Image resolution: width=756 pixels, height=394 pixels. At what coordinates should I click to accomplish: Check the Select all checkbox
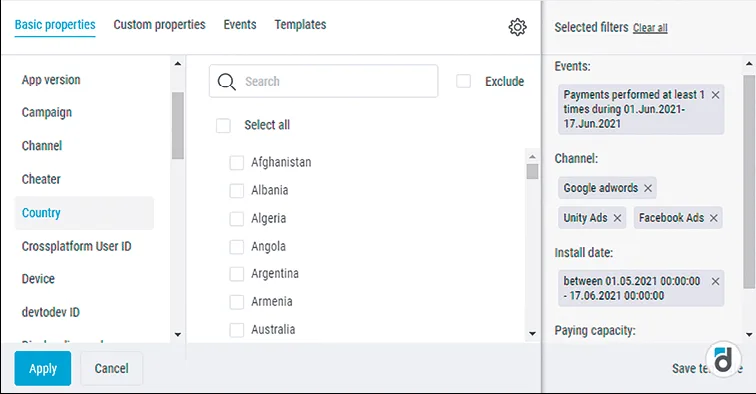pos(223,125)
